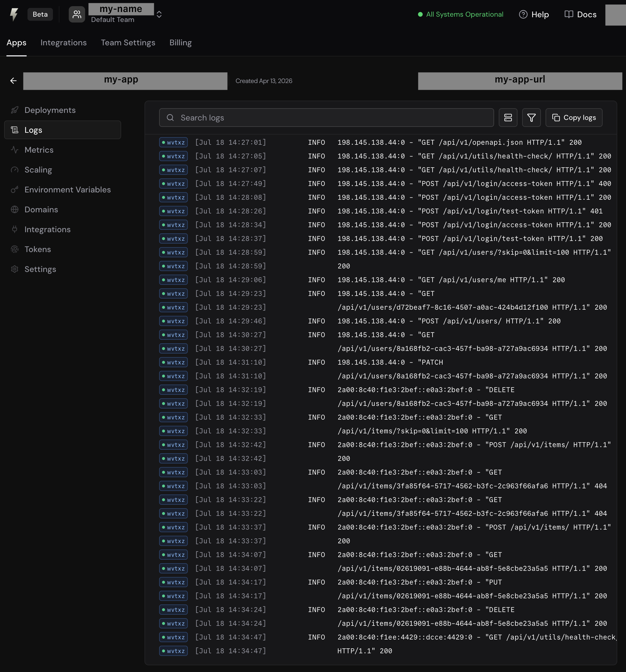Click the Help question mark icon
Image resolution: width=626 pixels, height=672 pixels.
coord(523,15)
